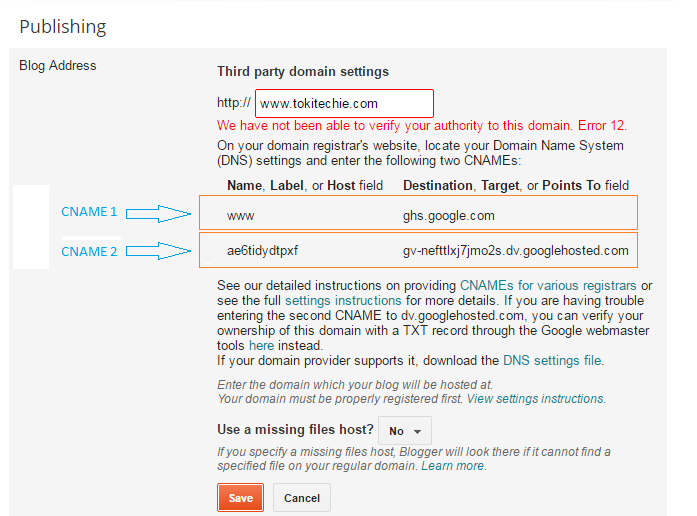
Task: Open the missing files host dropdown
Action: (x=405, y=431)
